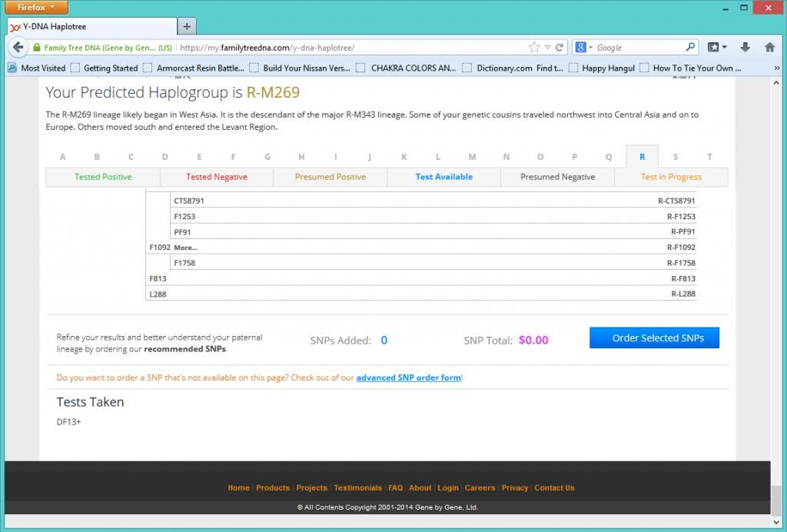
Task: Click R-M269 predicted haplogroup heading
Action: coord(273,92)
